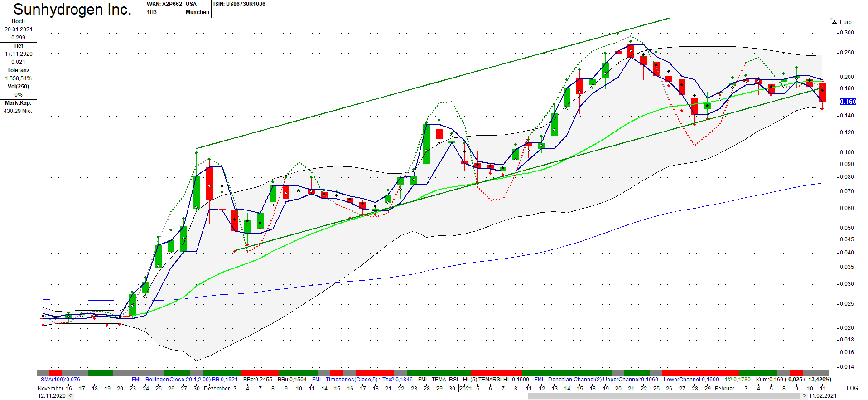
Task: Click the low date 17.11.2020
Action: [x=19, y=54]
